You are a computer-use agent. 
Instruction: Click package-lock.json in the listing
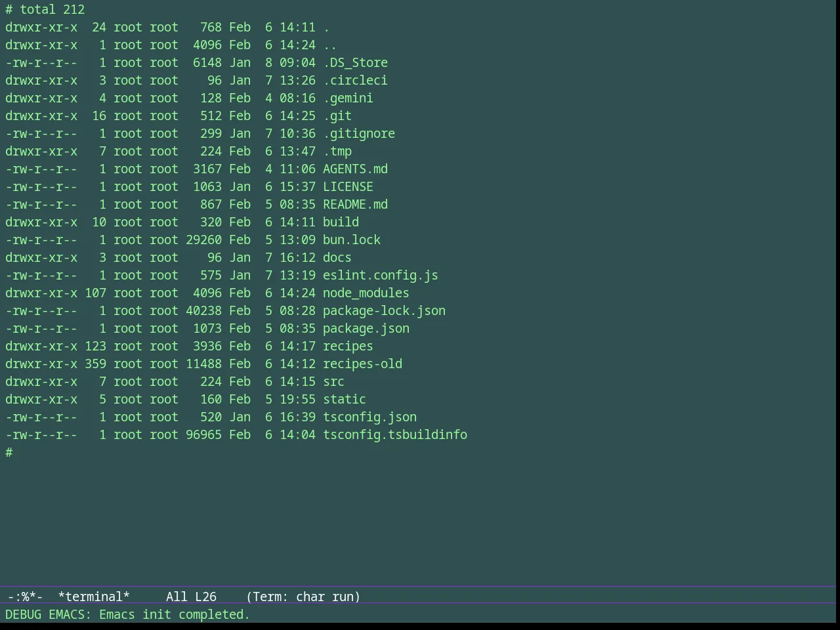[384, 311]
